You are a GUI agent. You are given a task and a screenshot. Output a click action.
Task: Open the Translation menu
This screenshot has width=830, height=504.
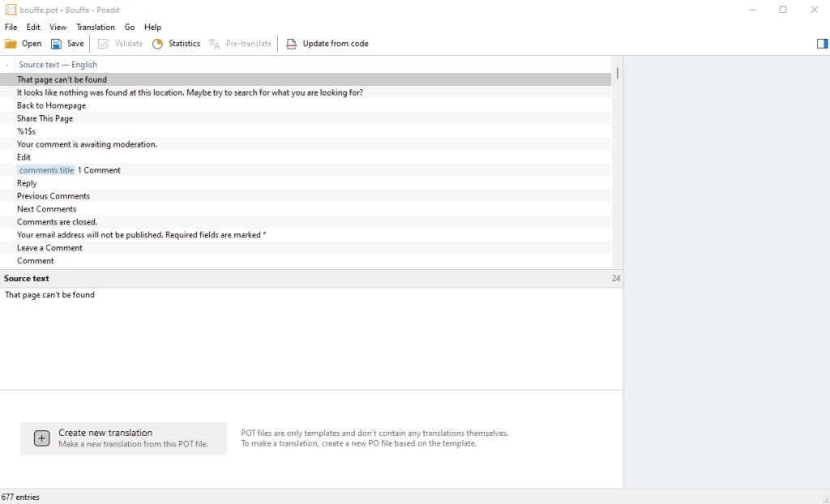click(x=96, y=27)
